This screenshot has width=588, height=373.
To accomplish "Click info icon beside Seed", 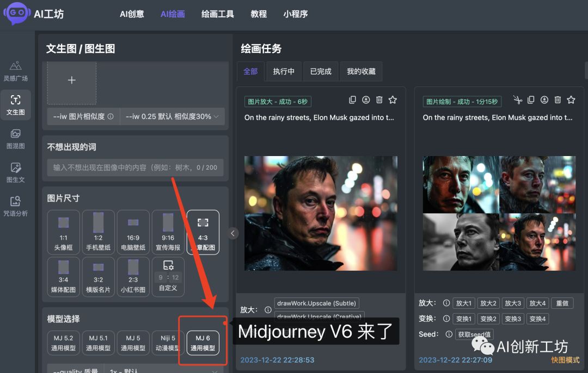I will point(449,334).
